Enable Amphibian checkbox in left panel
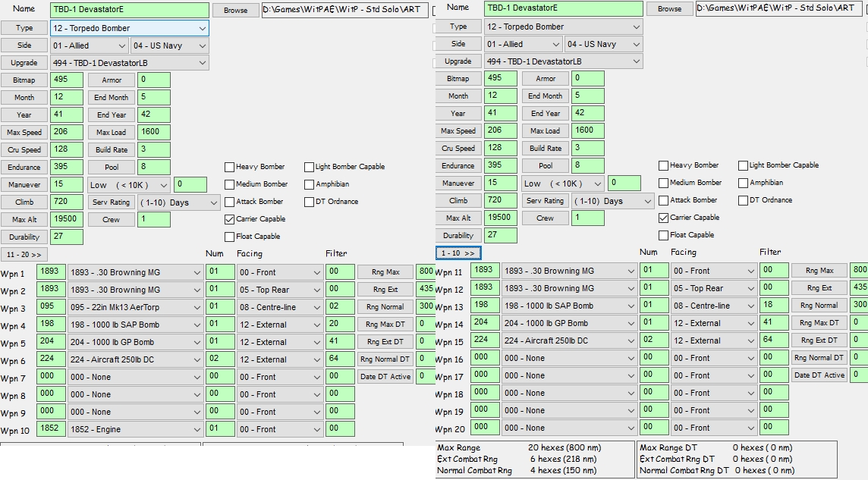Image resolution: width=868 pixels, height=480 pixels. point(309,184)
